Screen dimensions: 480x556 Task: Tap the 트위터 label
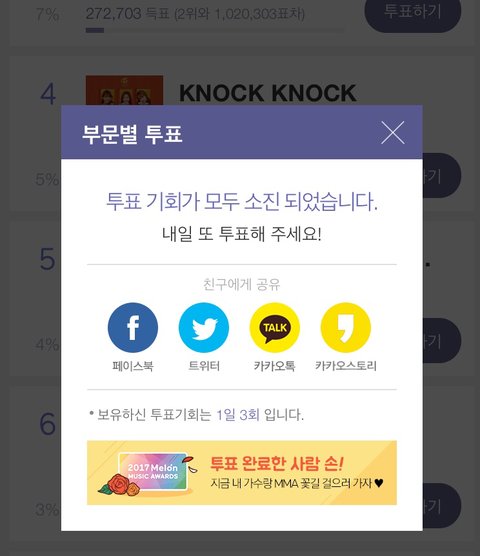coord(204,366)
